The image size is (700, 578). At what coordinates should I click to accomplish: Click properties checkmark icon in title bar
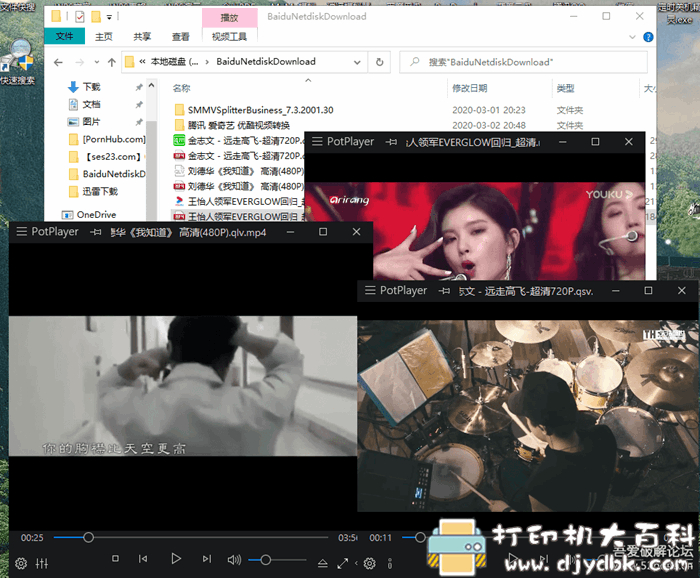point(79,17)
